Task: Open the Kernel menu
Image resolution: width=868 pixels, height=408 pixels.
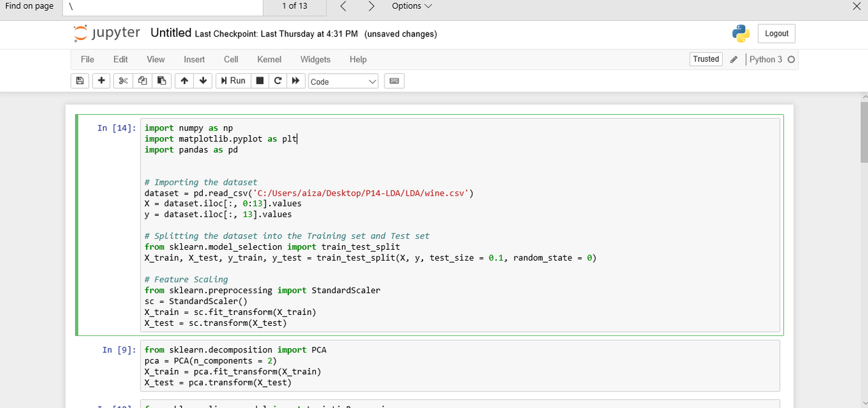Action: tap(269, 60)
